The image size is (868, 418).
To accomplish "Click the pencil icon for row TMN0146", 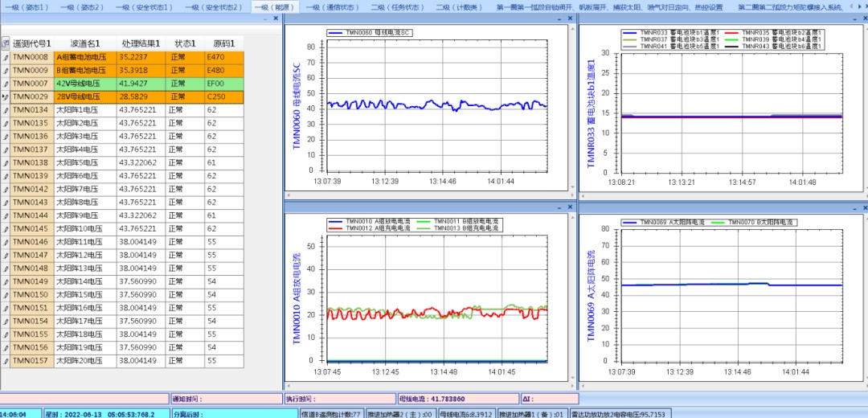I will (x=5, y=242).
